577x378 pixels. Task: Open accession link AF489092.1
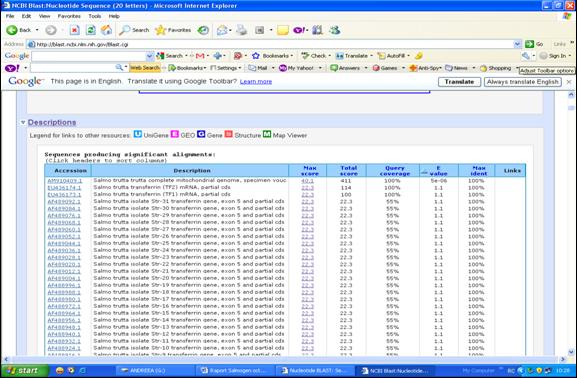[64, 202]
